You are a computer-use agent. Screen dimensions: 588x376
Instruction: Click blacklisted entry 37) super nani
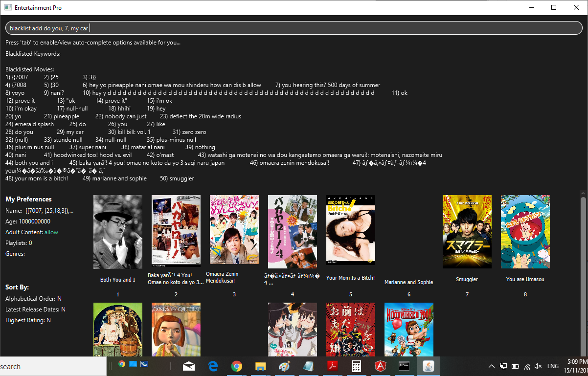click(x=88, y=147)
